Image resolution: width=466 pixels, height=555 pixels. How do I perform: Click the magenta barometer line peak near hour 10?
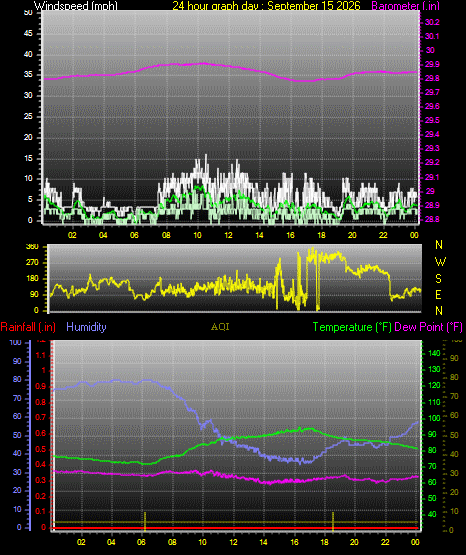(x=202, y=63)
